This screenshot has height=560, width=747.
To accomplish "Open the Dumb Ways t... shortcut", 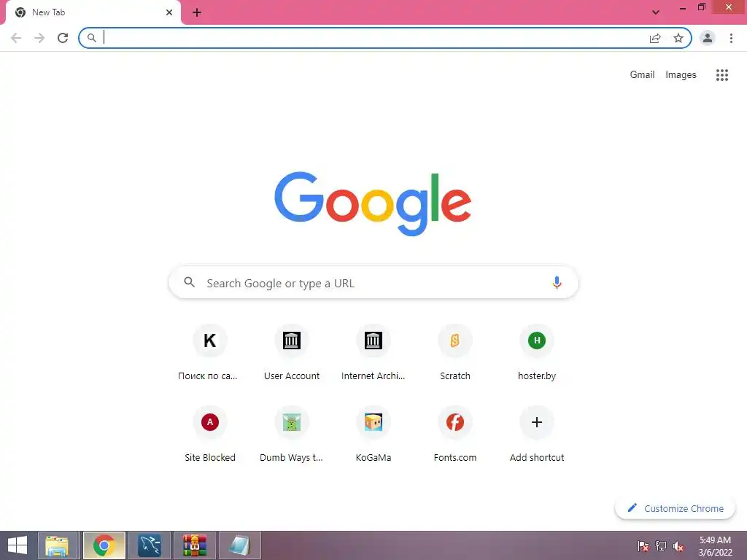I will pos(292,435).
